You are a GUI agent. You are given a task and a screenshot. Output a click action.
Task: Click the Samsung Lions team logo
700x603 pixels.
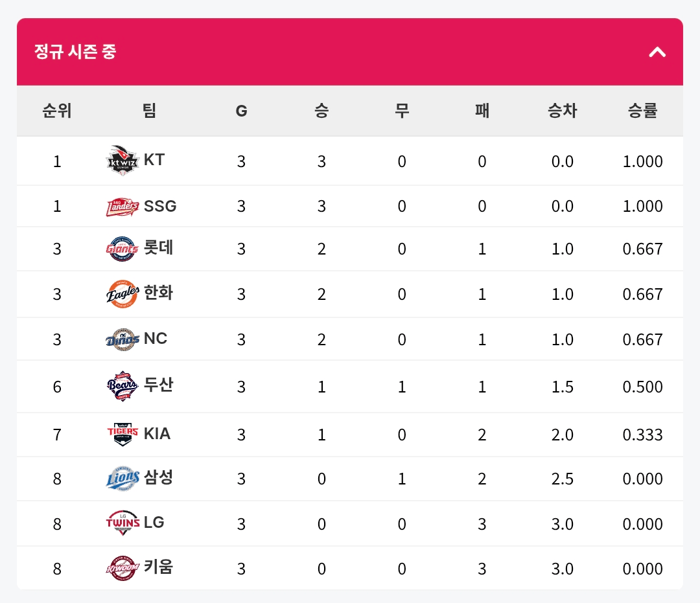pos(122,479)
